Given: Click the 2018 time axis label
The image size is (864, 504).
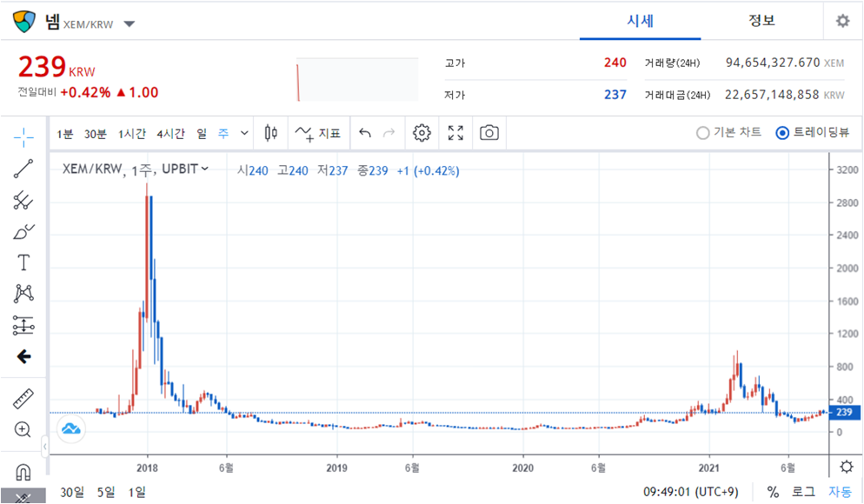Looking at the screenshot, I should 147,468.
